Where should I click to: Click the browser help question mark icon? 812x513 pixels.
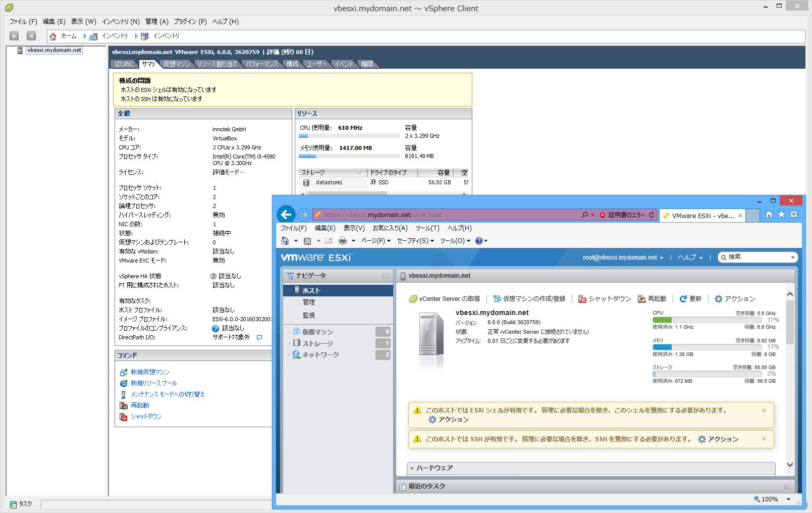coord(479,241)
